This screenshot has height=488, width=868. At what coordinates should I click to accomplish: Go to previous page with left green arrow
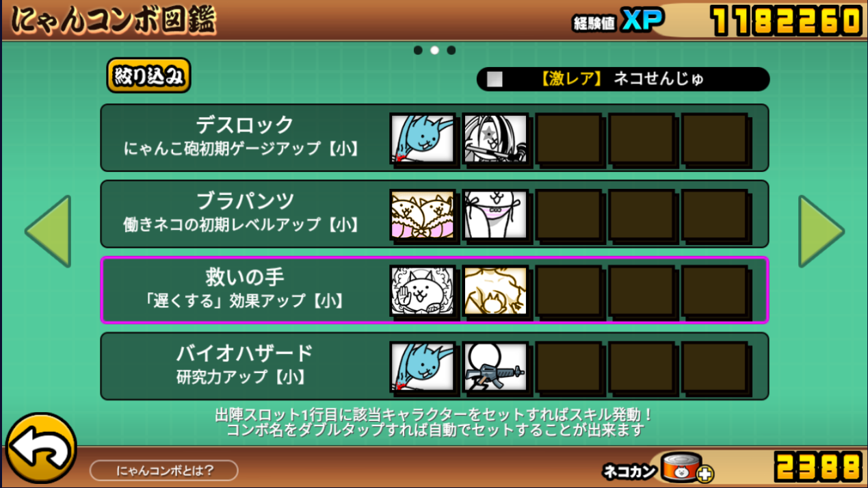pyautogui.click(x=48, y=231)
